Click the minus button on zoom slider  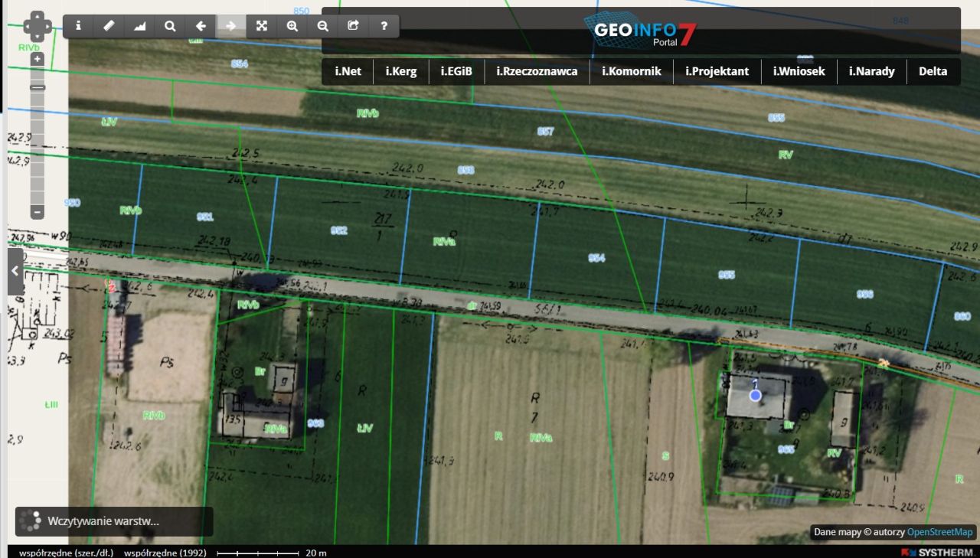click(38, 211)
